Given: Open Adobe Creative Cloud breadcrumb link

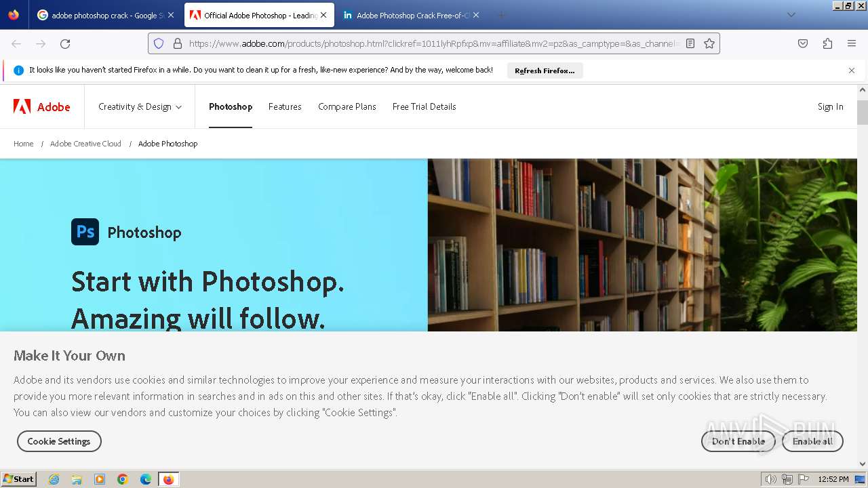Looking at the screenshot, I should tap(85, 144).
